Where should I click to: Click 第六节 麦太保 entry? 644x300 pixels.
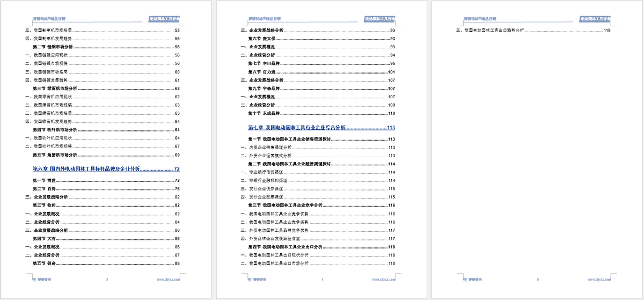[321, 38]
